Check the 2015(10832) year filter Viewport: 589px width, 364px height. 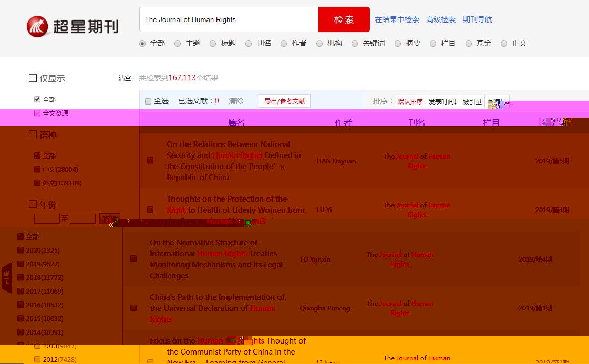click(20, 318)
